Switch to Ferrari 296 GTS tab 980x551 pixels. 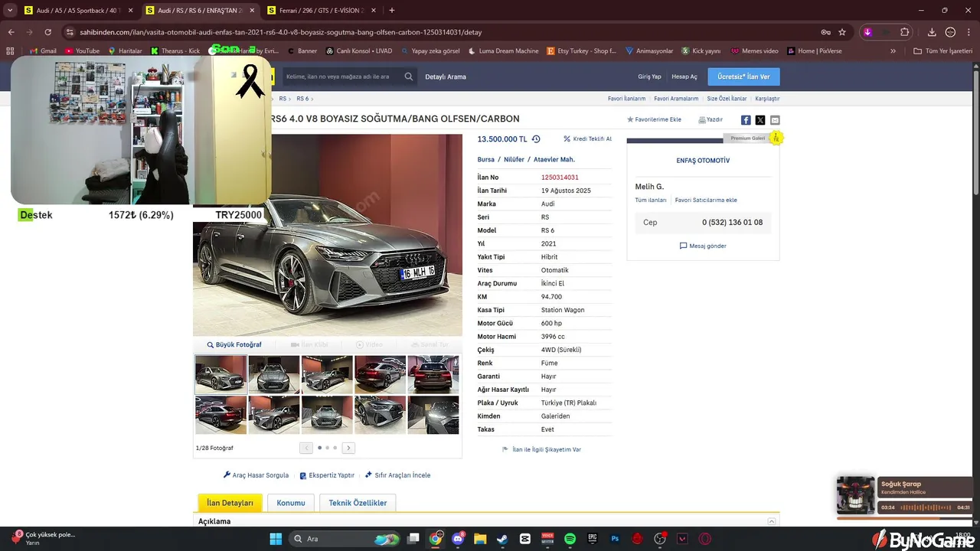(322, 11)
